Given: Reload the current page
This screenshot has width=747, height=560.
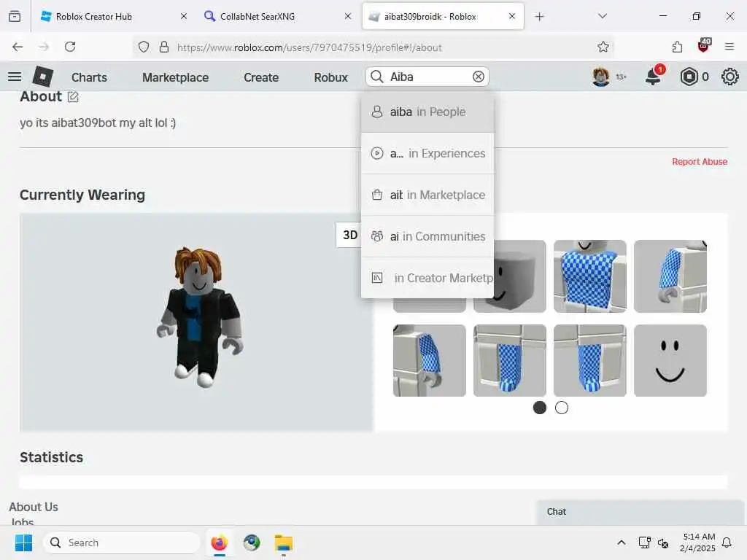Looking at the screenshot, I should [x=70, y=47].
